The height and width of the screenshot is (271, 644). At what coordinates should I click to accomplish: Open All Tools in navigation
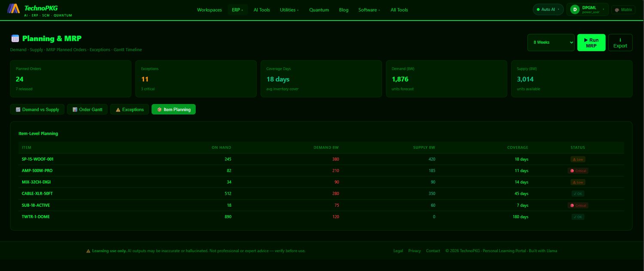click(x=399, y=10)
